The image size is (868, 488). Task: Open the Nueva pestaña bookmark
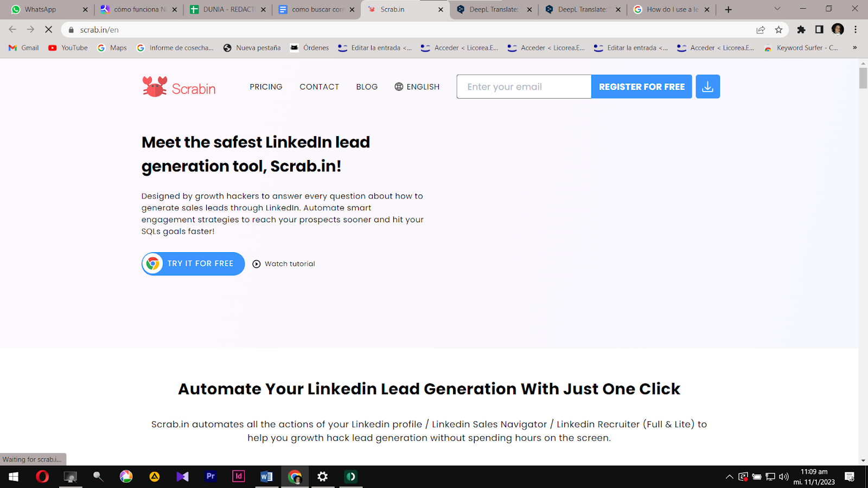[x=252, y=48]
